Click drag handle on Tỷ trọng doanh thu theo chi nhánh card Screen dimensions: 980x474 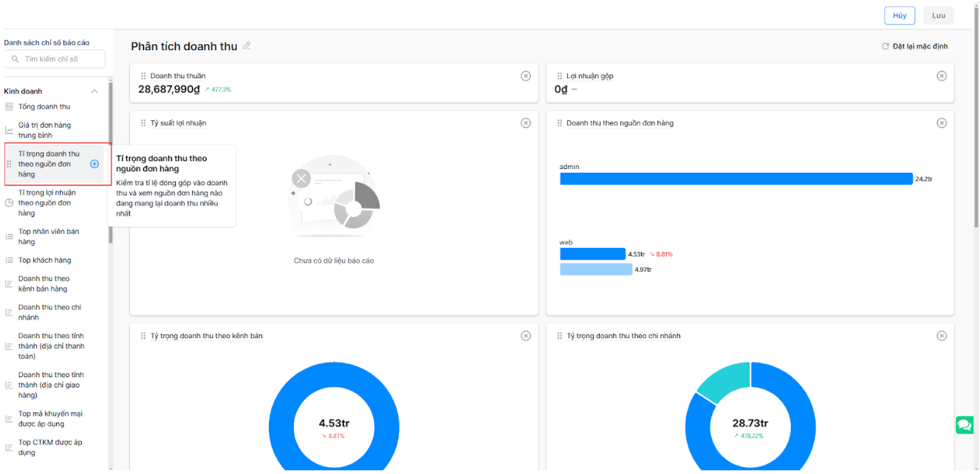560,336
